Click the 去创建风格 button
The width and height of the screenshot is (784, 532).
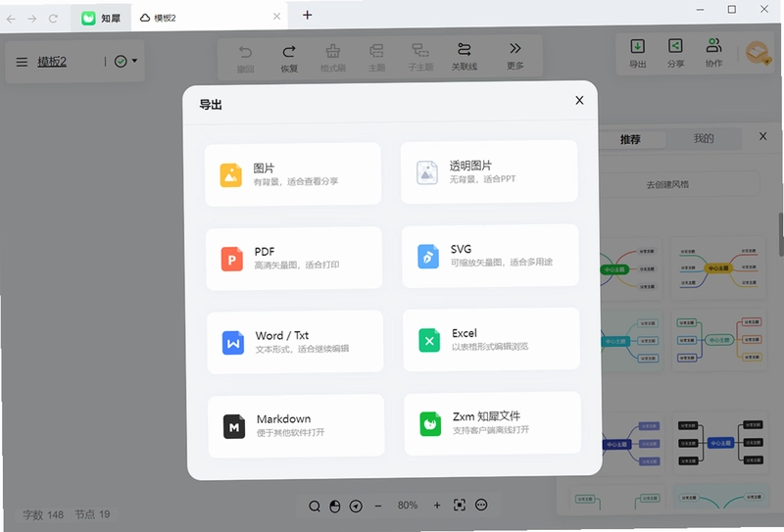[x=668, y=184]
